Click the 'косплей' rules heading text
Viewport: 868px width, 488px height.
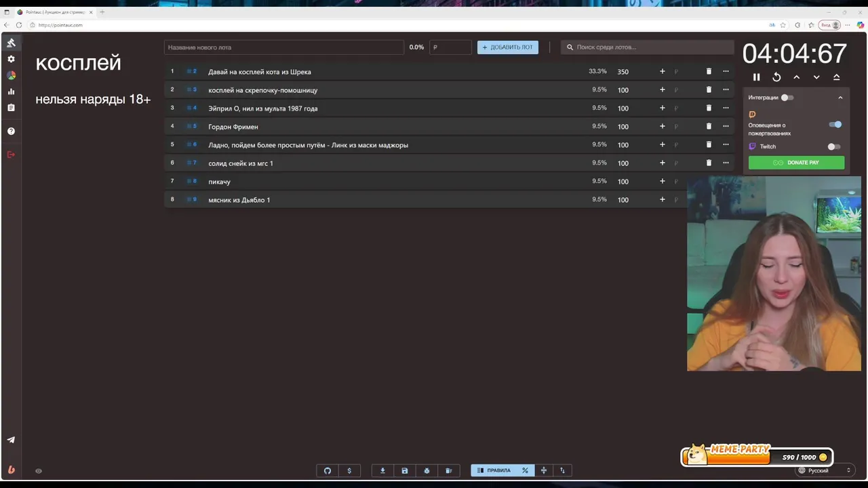78,63
